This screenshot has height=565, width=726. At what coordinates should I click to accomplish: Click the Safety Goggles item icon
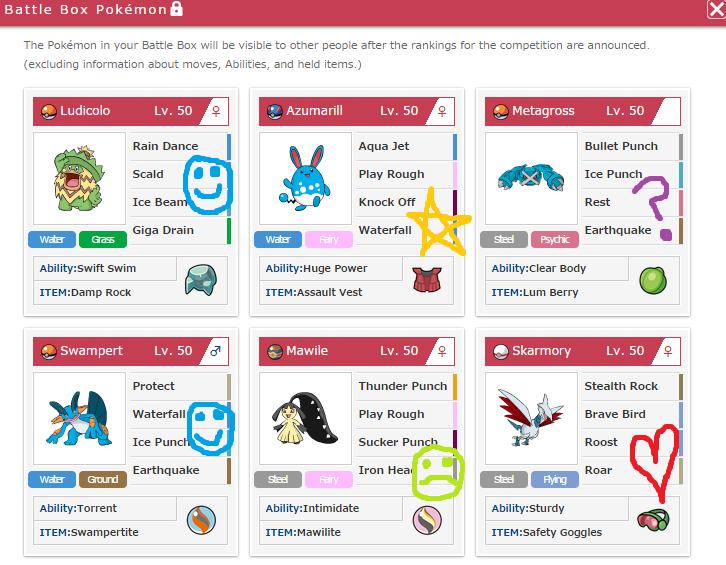pyautogui.click(x=653, y=520)
